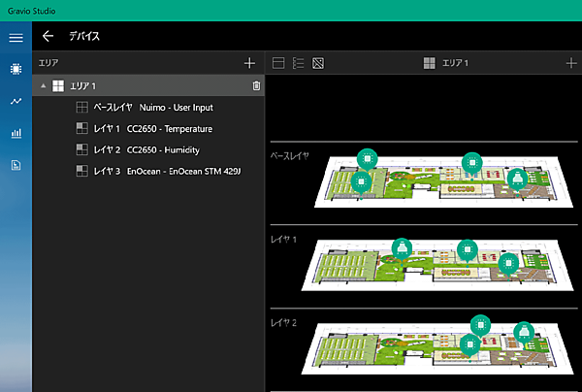Viewport: 582px width, 392px height.
Task: Select レイヤ 2 CC2650 - Humidity
Action: [x=145, y=150]
